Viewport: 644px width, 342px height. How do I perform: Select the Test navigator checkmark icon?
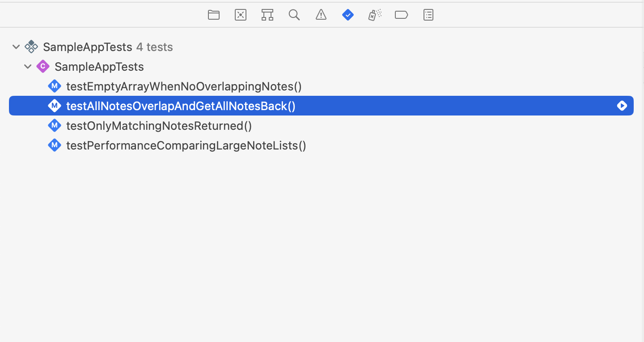point(348,15)
